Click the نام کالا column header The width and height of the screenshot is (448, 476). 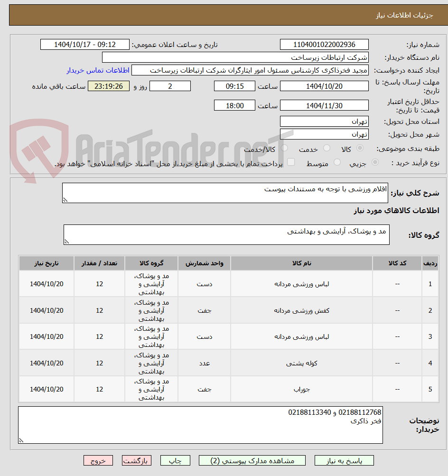[x=302, y=263]
